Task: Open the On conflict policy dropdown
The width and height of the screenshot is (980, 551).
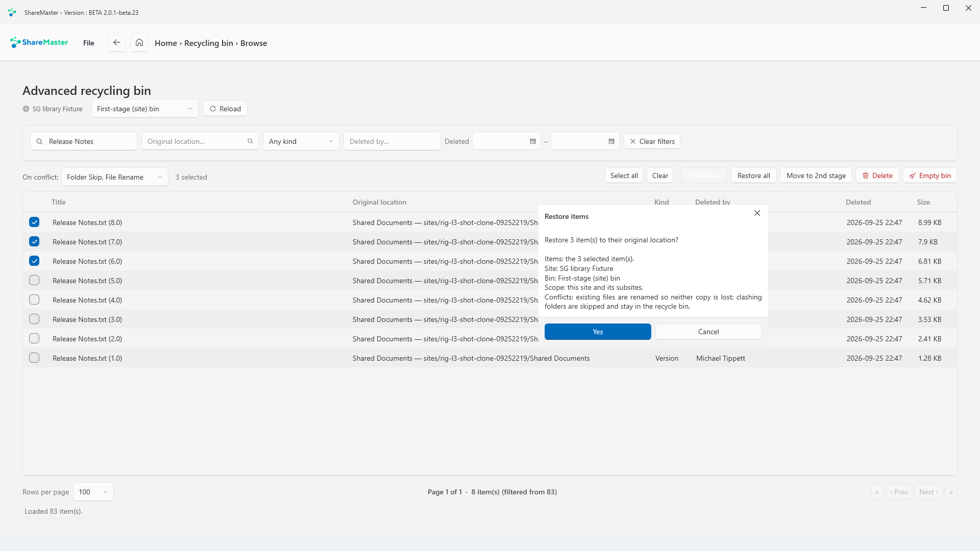Action: [115, 177]
